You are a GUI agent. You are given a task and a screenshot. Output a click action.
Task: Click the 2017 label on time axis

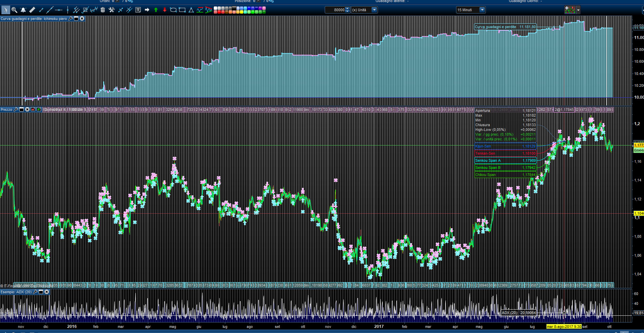point(379,327)
